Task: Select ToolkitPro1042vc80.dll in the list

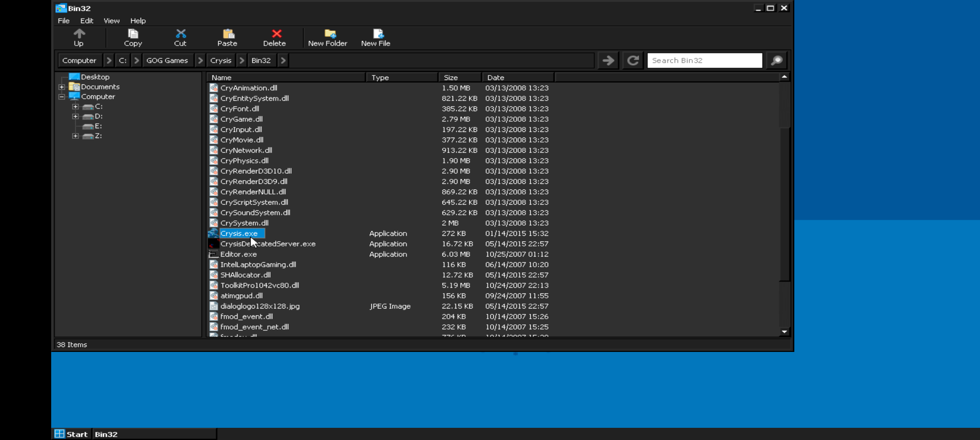Action: [x=260, y=285]
